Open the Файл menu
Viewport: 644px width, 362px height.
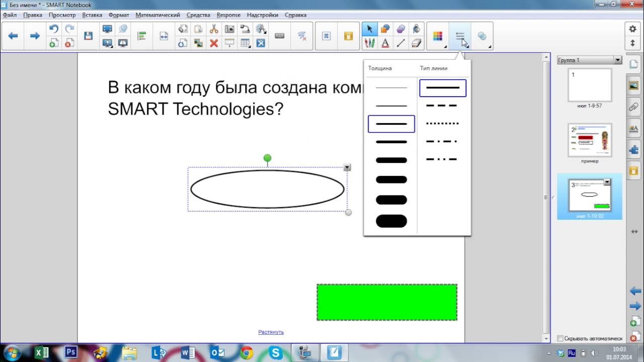[10, 15]
